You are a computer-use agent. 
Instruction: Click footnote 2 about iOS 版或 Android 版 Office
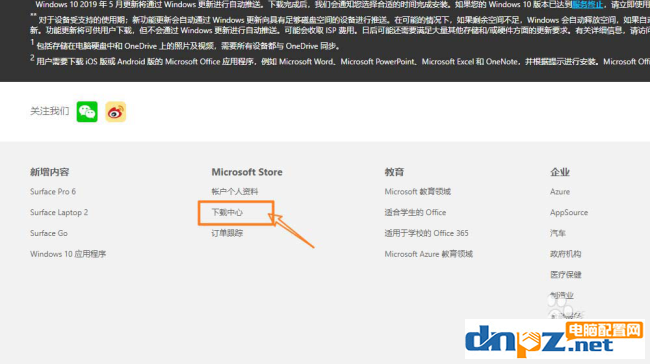tap(340, 61)
